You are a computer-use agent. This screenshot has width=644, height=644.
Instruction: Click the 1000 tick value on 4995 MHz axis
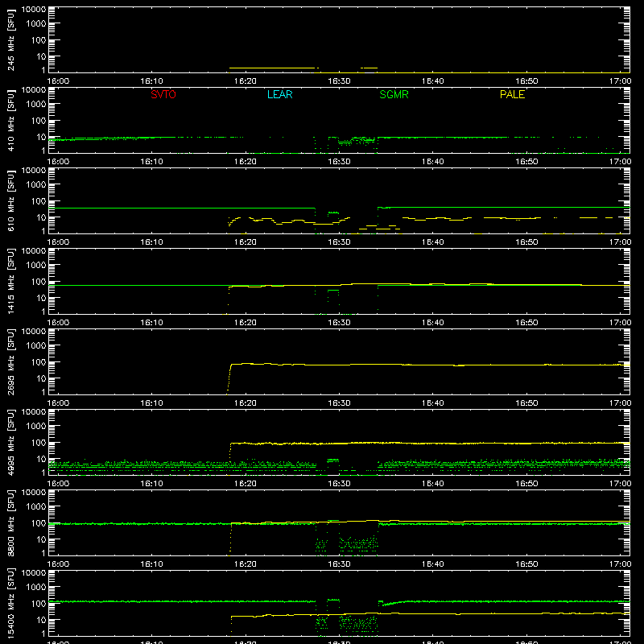tap(36, 427)
